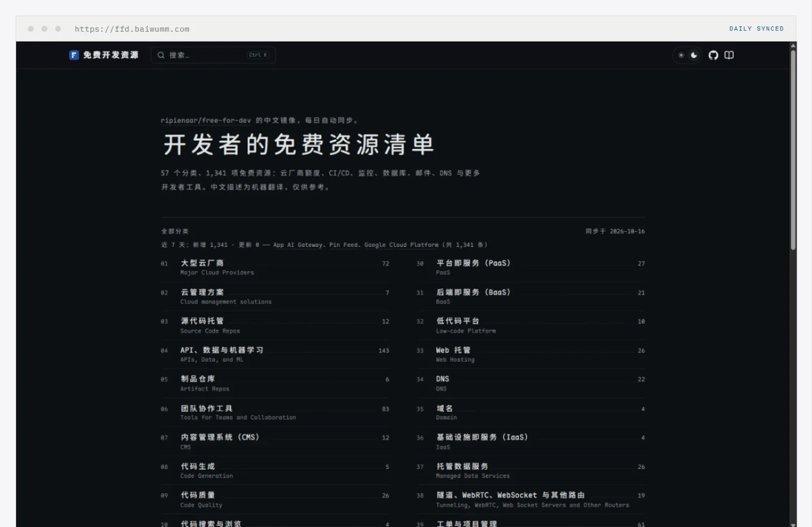Viewport: 812px width, 527px height.
Task: Open the ripienaar/free-for-dev link
Action: [x=206, y=121]
